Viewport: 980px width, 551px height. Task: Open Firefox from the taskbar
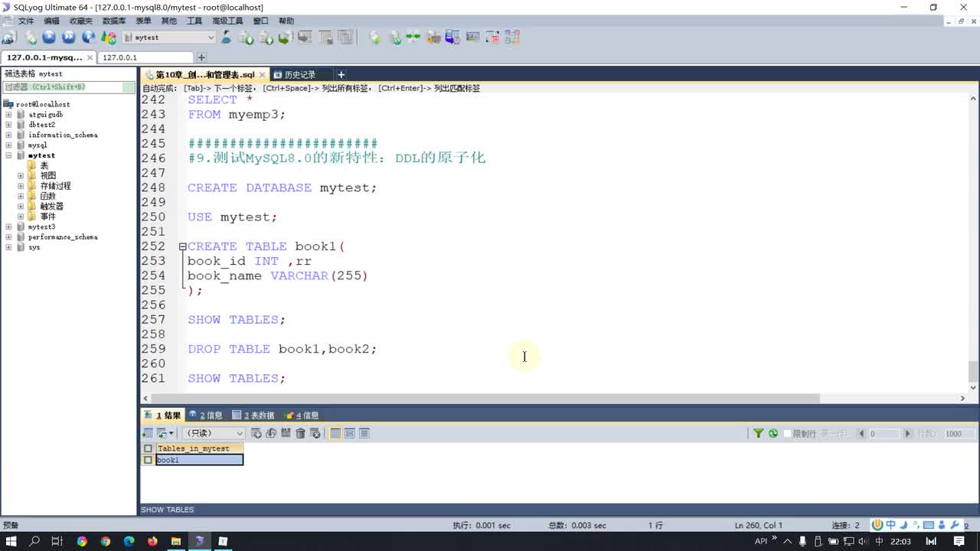[152, 541]
